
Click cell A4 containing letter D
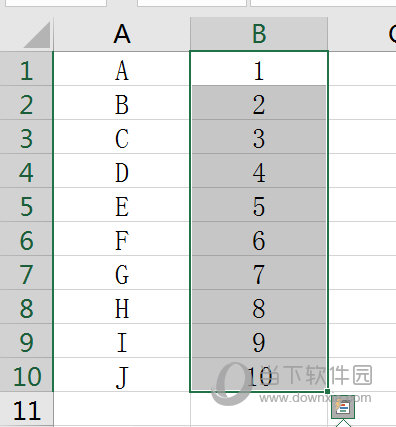(122, 171)
